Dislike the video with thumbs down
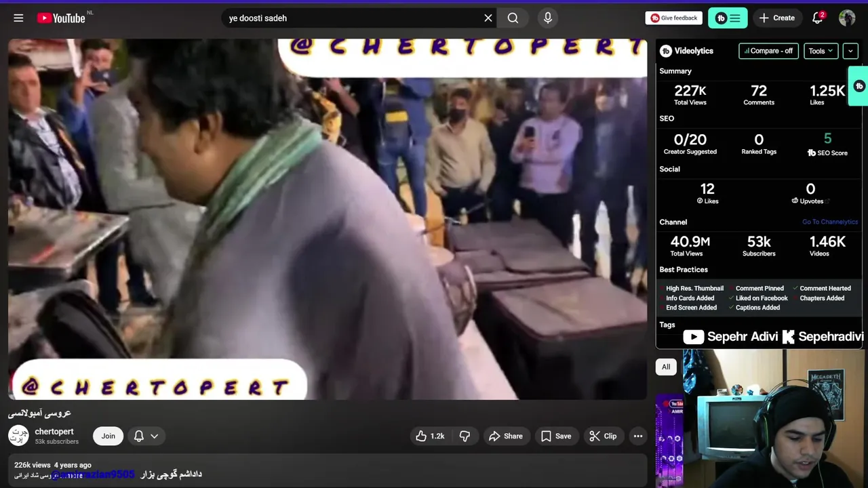 pyautogui.click(x=465, y=436)
